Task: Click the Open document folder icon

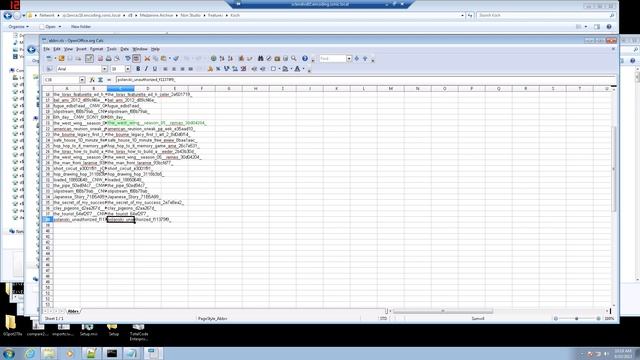Action: pyautogui.click(x=61, y=59)
